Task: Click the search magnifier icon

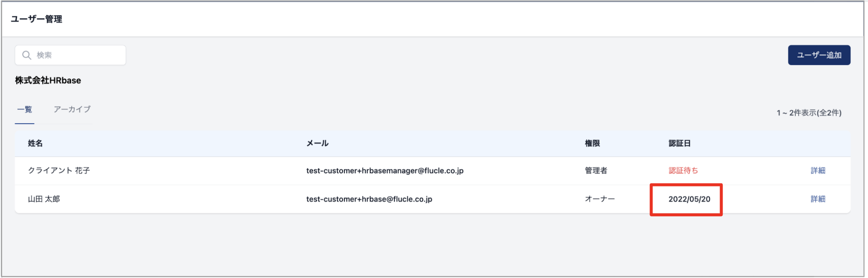Action: click(x=26, y=55)
